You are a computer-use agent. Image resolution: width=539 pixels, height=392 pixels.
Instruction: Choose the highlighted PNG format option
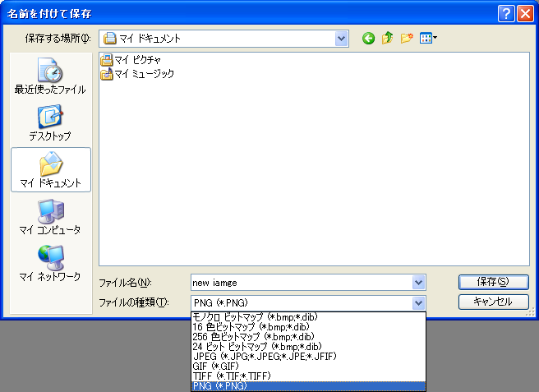click(308, 385)
